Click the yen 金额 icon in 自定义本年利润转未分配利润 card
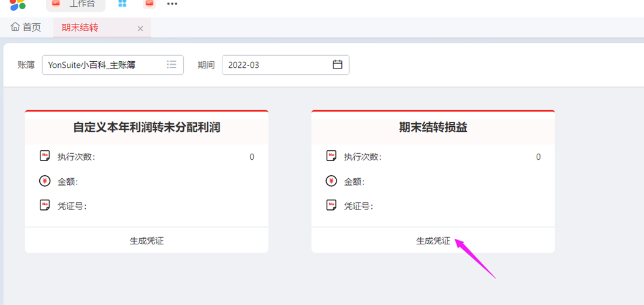 45,181
